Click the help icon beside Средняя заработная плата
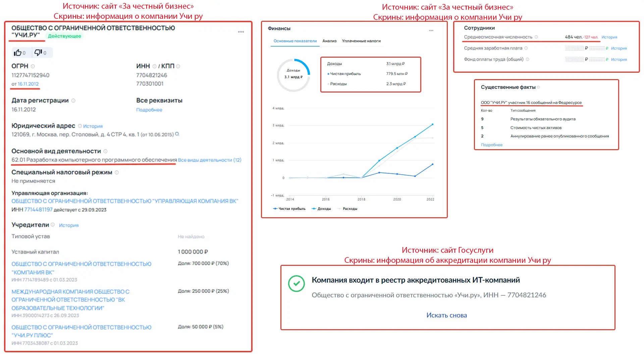This screenshot has height=355, width=644. tap(526, 48)
